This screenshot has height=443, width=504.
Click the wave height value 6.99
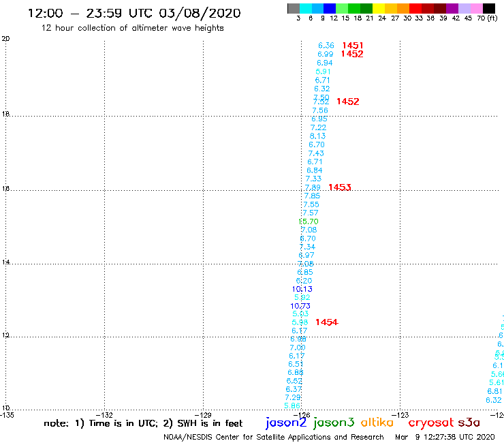point(326,54)
